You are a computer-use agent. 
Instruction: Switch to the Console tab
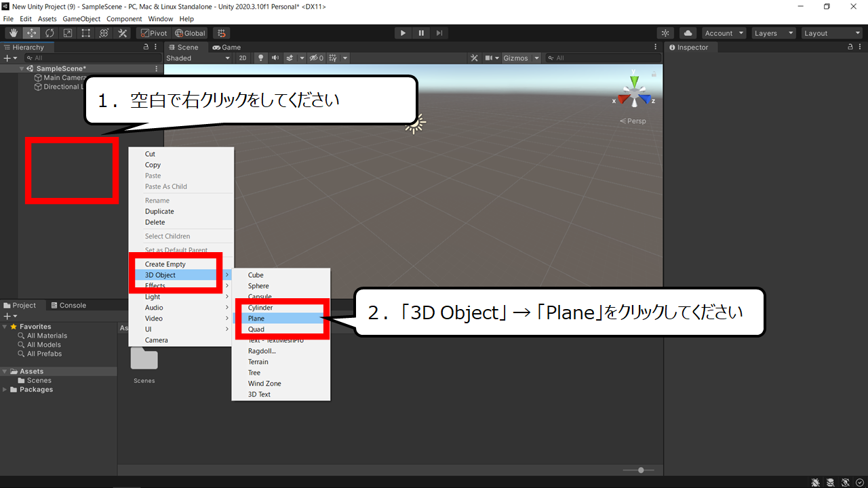pos(68,306)
